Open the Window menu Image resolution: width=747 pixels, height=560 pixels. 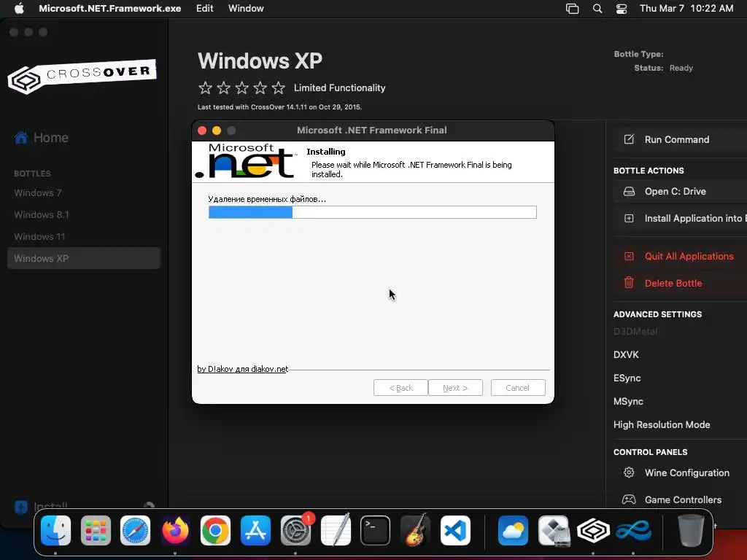(x=246, y=9)
